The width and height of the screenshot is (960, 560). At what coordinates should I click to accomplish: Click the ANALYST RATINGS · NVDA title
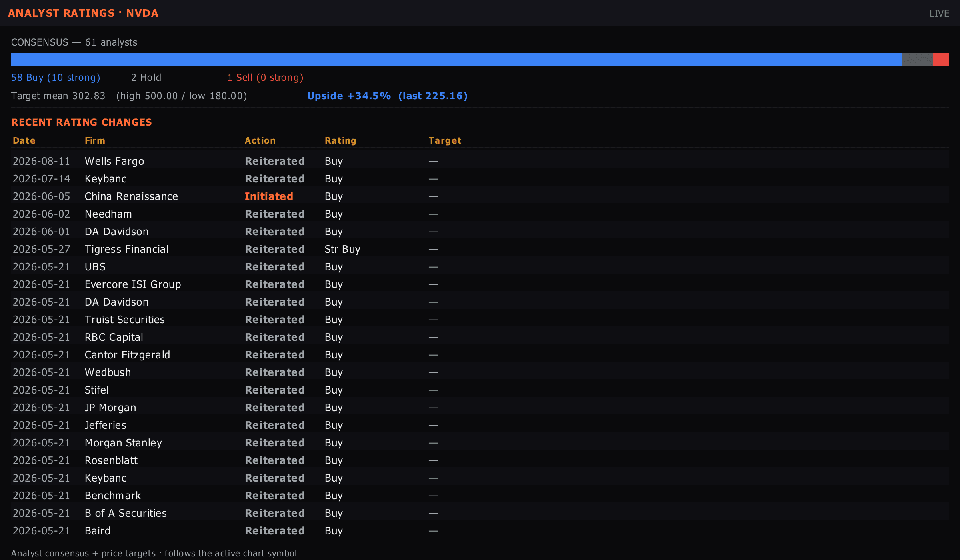pos(83,13)
